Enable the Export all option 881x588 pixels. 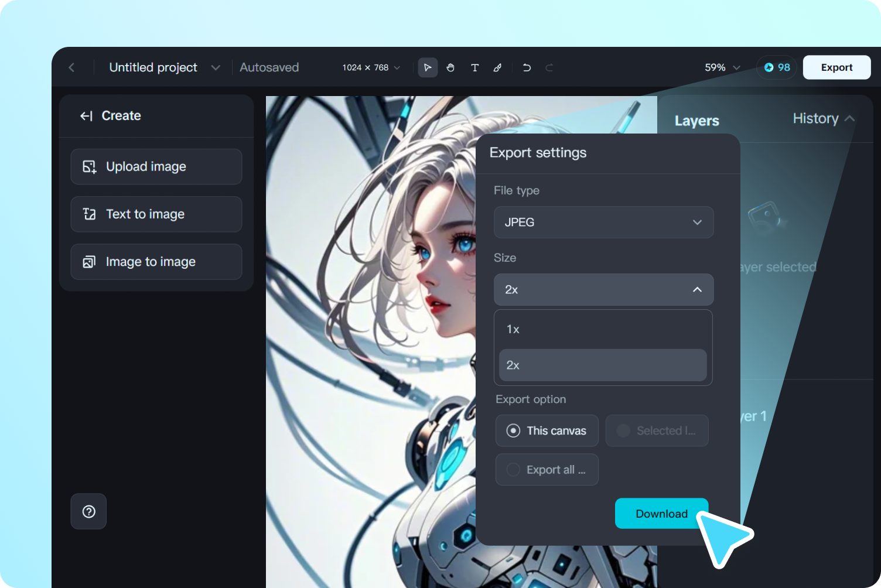point(547,469)
